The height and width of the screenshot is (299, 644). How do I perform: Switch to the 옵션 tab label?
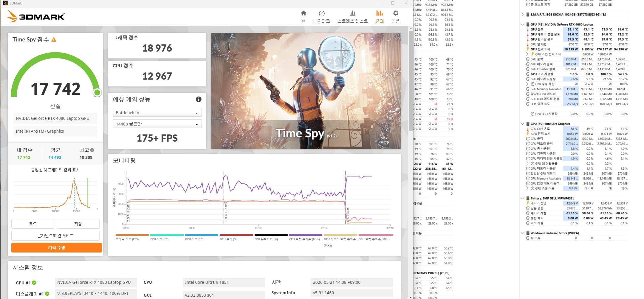click(395, 21)
